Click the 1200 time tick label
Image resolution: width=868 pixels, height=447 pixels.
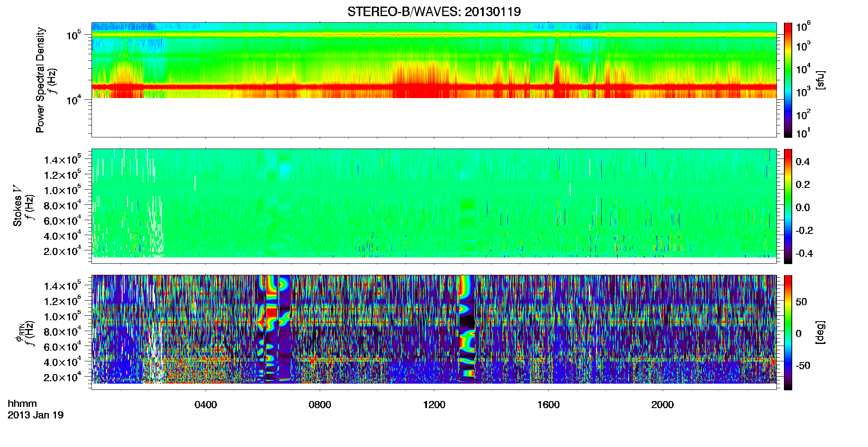pos(434,405)
